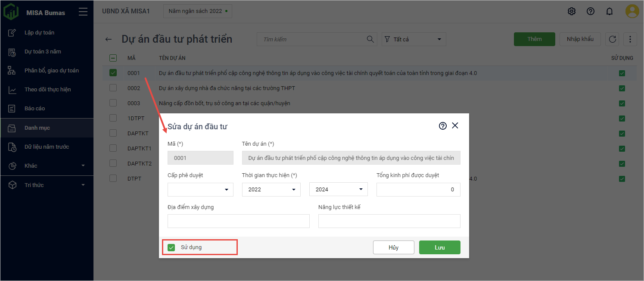Click the Lưu button to save
The image size is (644, 281).
click(439, 247)
